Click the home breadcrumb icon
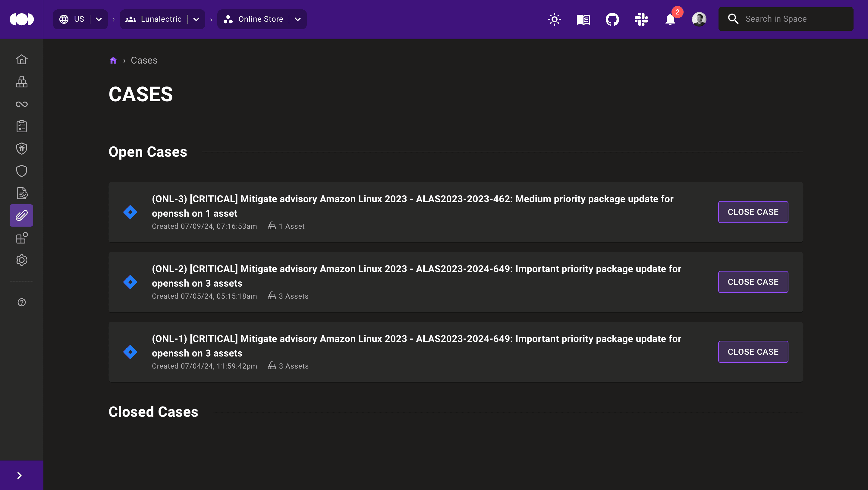 [x=113, y=60]
